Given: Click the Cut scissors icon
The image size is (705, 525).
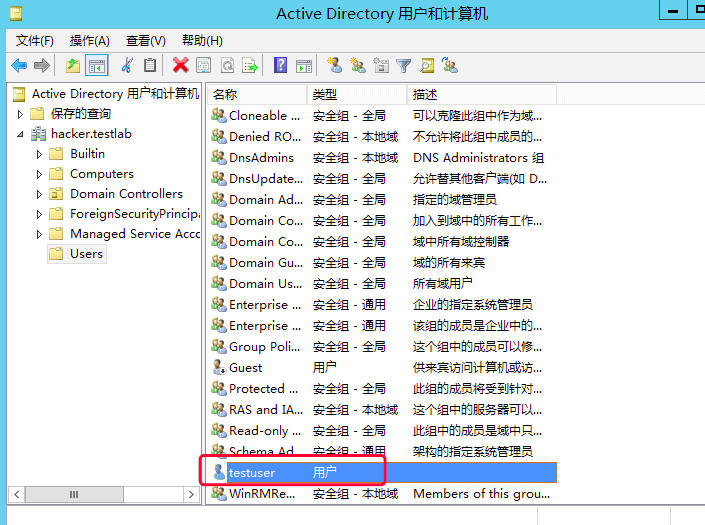Looking at the screenshot, I should 128,66.
